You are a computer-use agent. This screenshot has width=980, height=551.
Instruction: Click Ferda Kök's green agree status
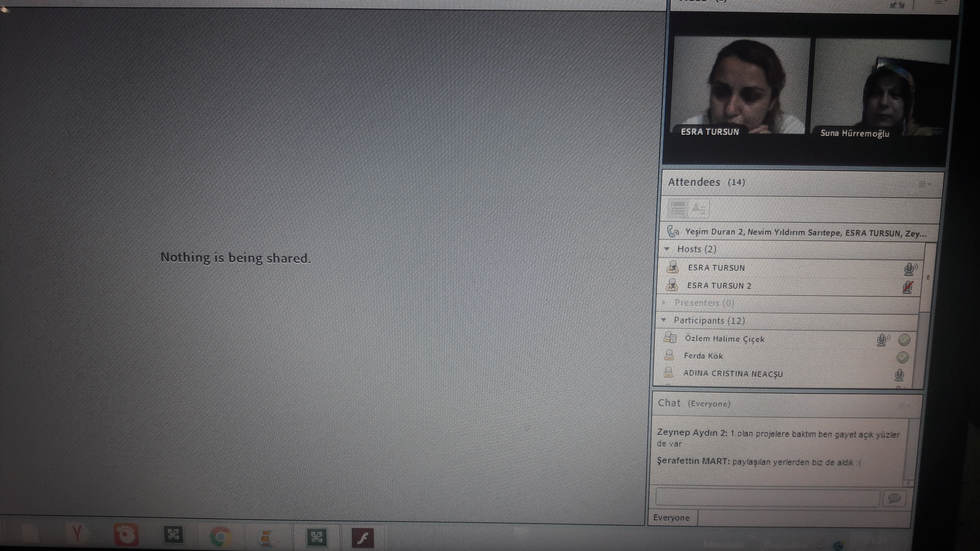(902, 357)
